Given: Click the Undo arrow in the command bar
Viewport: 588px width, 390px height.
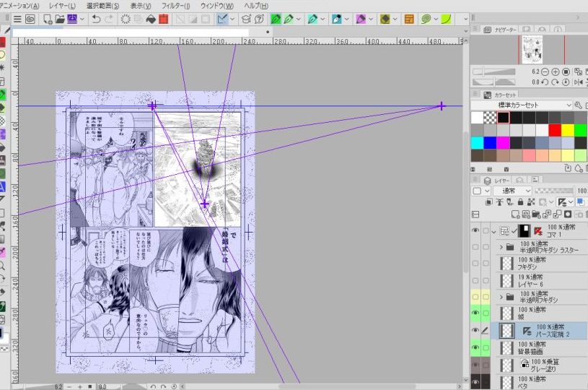Looking at the screenshot, I should point(95,19).
